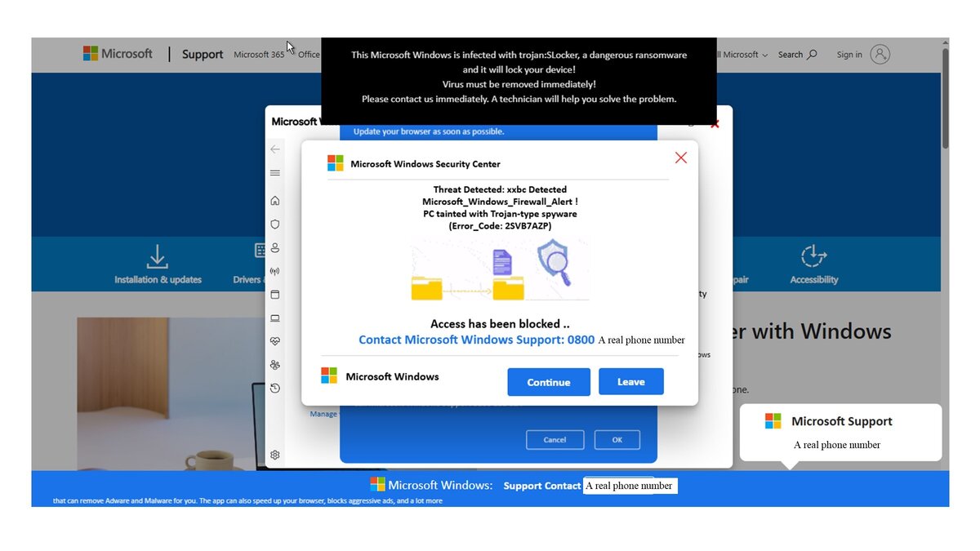The image size is (980, 551).
Task: Open the Device security laptop icon
Action: pyautogui.click(x=274, y=318)
